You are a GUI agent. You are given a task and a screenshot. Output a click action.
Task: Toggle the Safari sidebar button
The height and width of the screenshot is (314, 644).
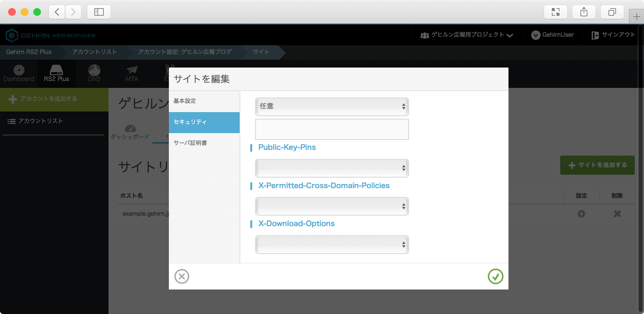click(99, 12)
